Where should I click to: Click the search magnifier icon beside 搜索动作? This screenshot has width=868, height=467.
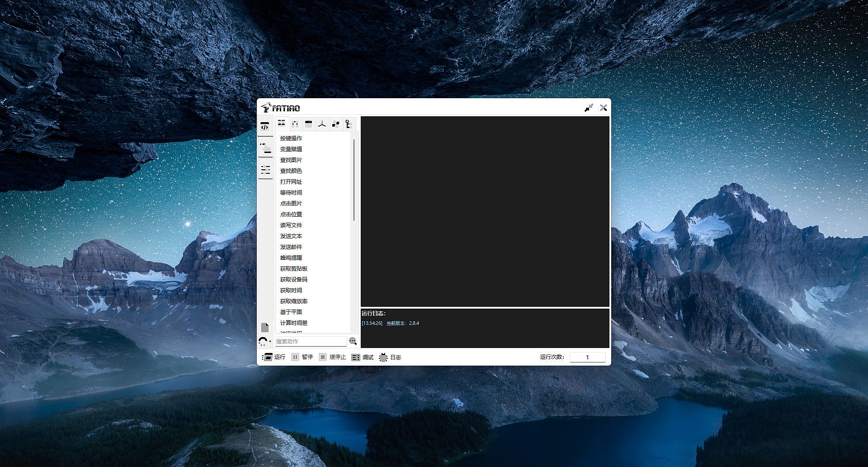[x=353, y=341]
